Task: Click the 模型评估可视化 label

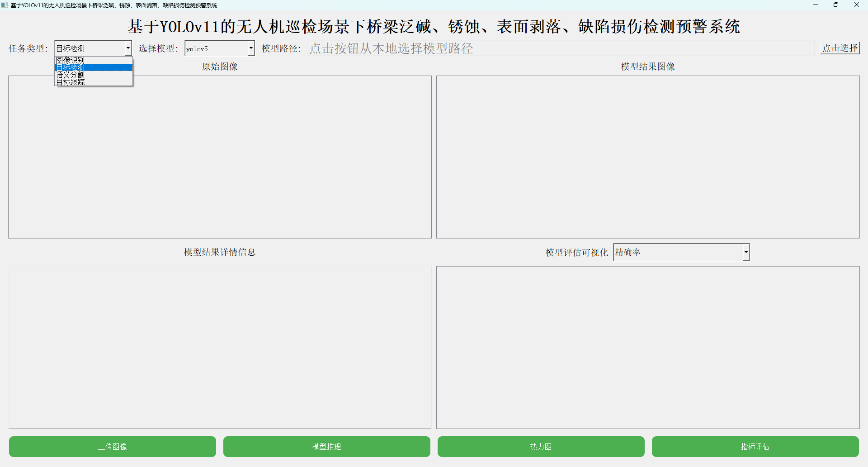Action: click(577, 253)
